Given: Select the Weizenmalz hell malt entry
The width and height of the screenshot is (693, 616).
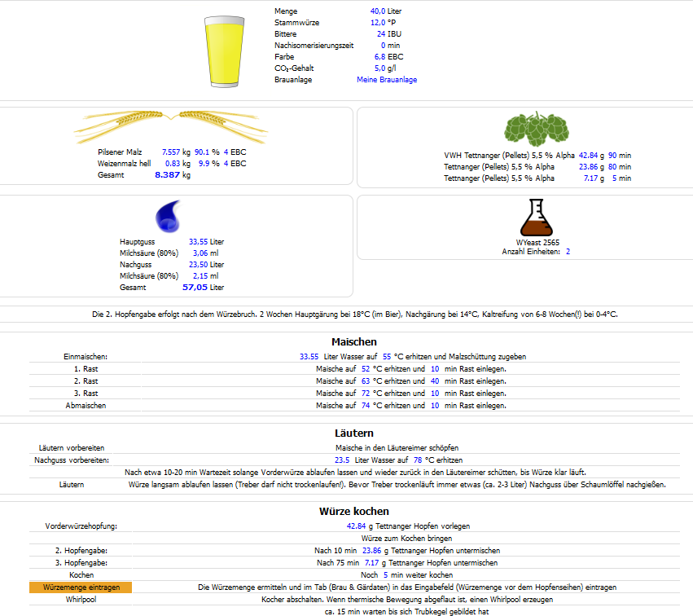Looking at the screenshot, I should click(x=124, y=164).
